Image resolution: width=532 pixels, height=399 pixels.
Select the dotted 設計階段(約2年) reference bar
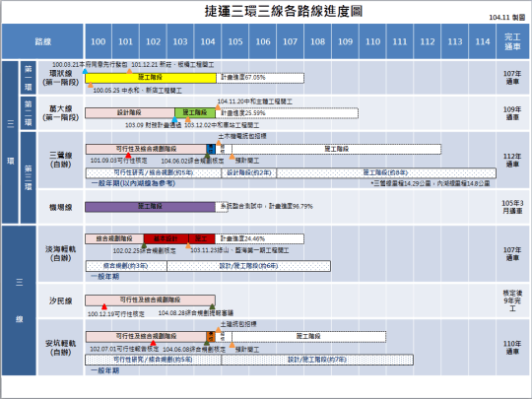coord(248,173)
